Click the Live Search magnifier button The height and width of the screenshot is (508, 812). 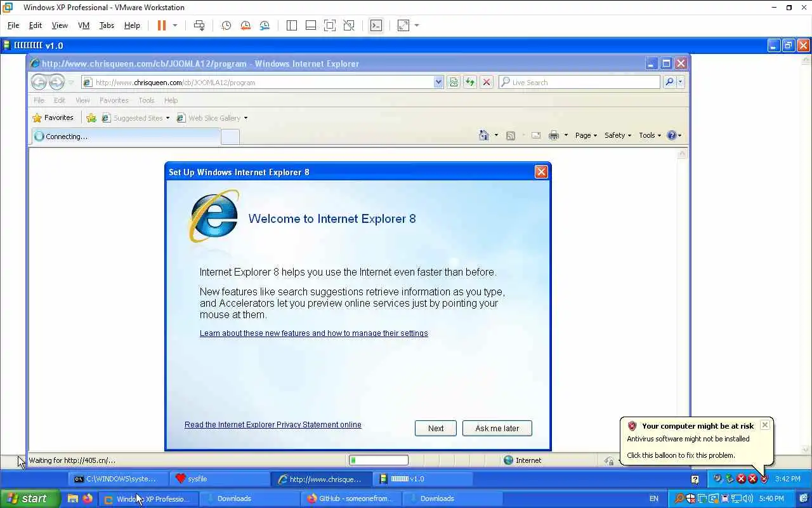coord(669,82)
